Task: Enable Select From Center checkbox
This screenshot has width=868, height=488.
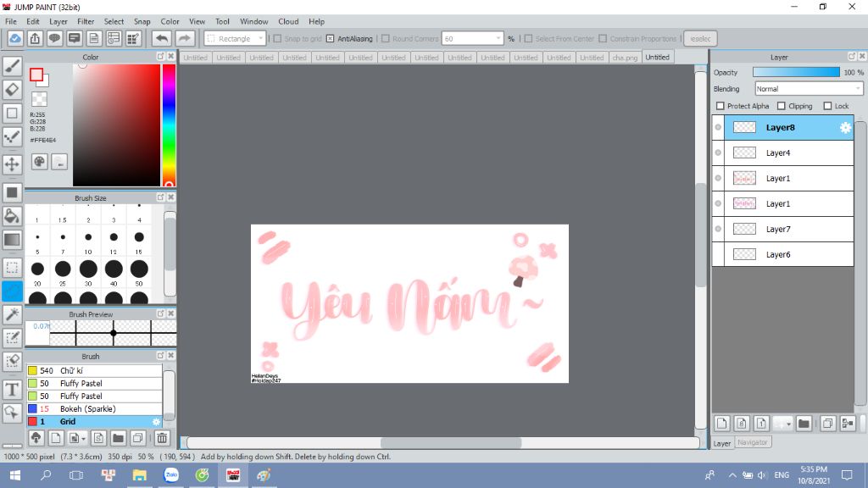Action: point(528,39)
